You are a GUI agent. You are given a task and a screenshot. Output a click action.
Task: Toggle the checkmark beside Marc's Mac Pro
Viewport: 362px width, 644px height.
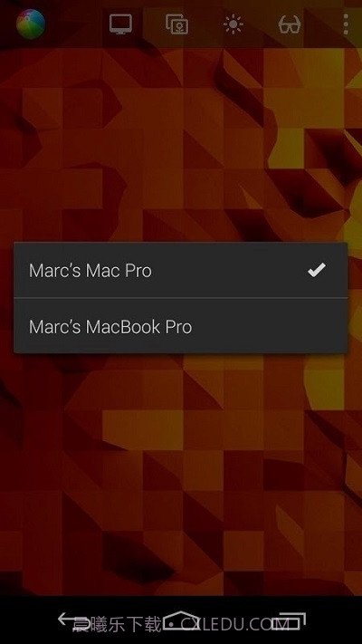tap(317, 270)
